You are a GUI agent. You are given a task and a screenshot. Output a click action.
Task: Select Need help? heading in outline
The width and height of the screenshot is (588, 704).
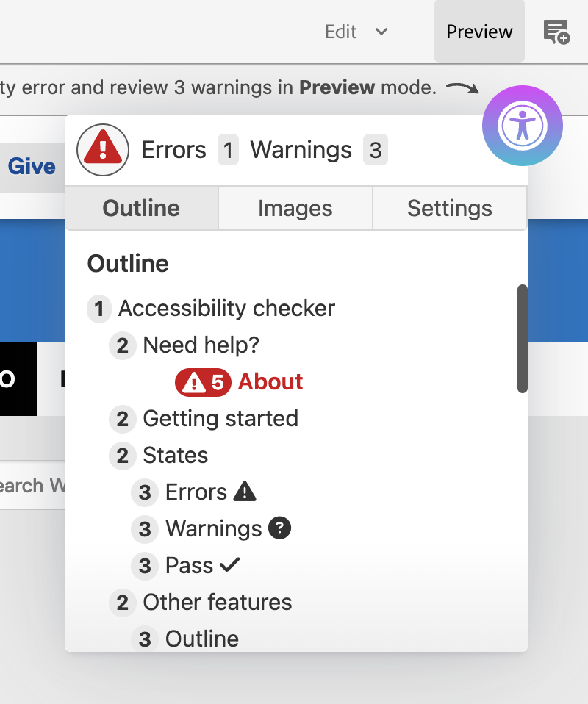[x=201, y=345]
